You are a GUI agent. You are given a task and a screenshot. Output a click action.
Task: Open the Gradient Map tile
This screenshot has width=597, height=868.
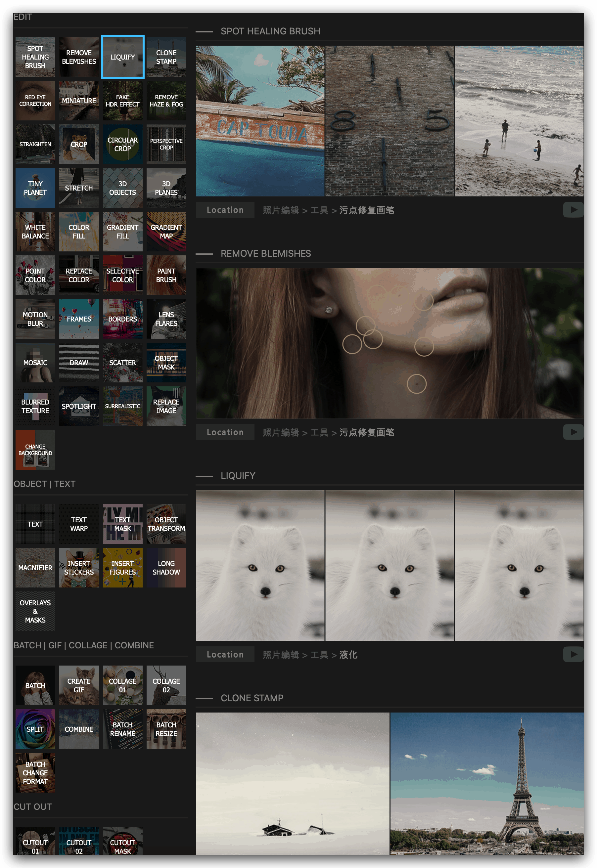pos(166,232)
